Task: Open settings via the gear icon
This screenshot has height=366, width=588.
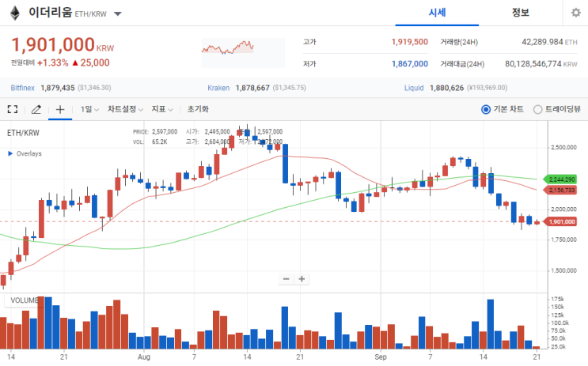Action: click(575, 13)
